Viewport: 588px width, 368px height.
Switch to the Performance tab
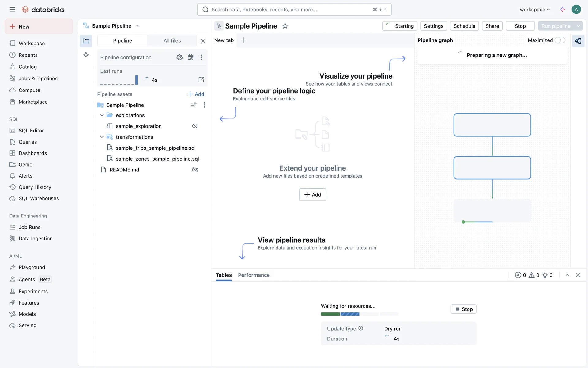tap(254, 275)
